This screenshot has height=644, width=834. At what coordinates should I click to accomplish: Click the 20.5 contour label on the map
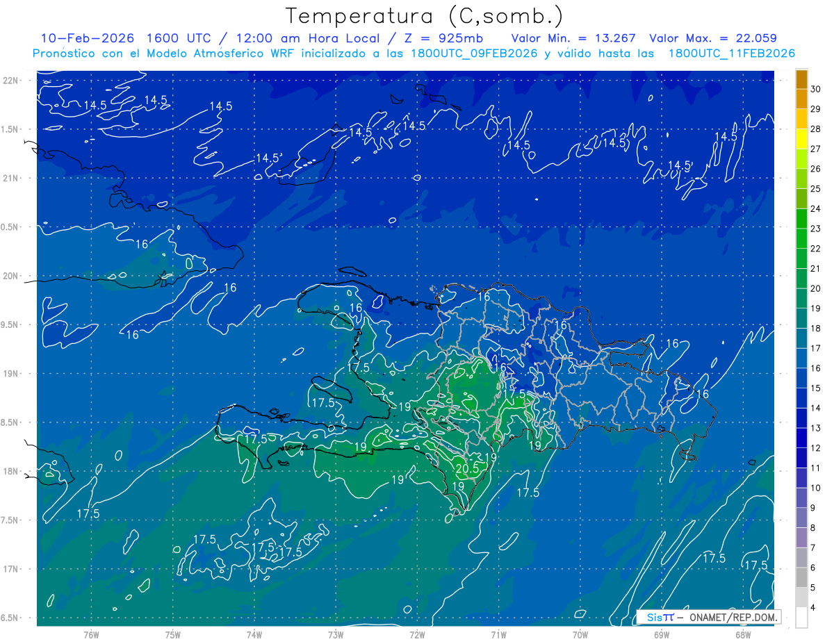click(467, 469)
